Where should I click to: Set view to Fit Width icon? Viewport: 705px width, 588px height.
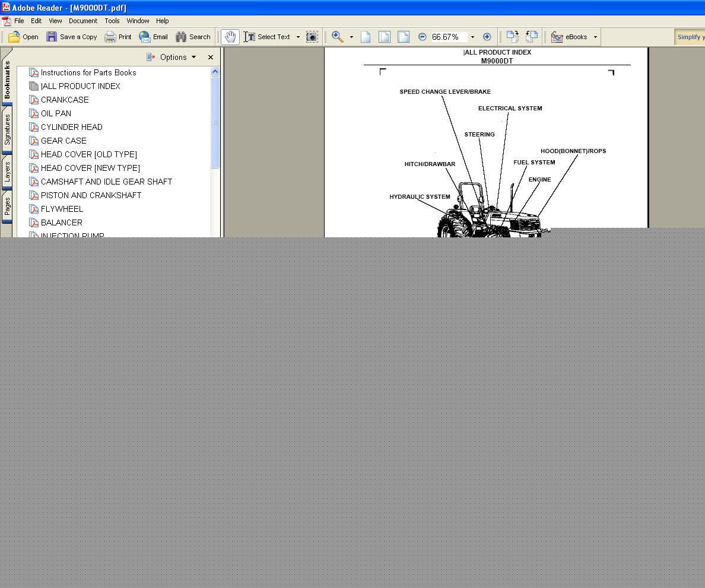404,37
